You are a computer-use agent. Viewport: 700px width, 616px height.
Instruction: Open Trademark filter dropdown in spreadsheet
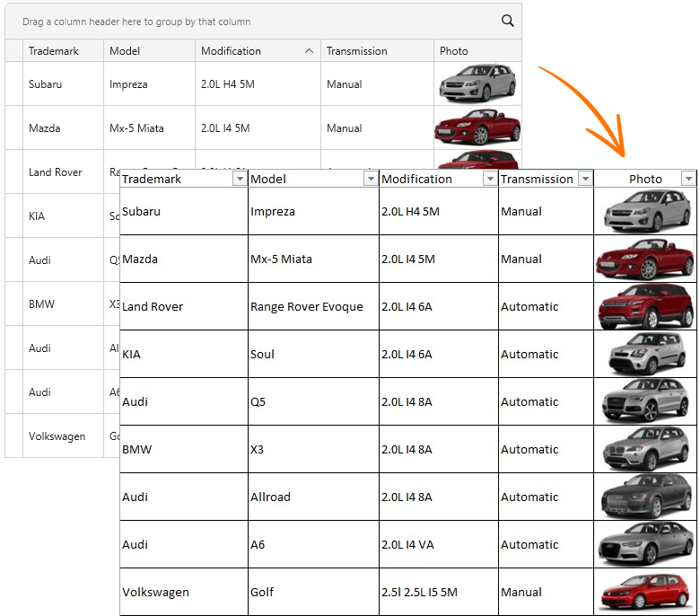click(240, 179)
